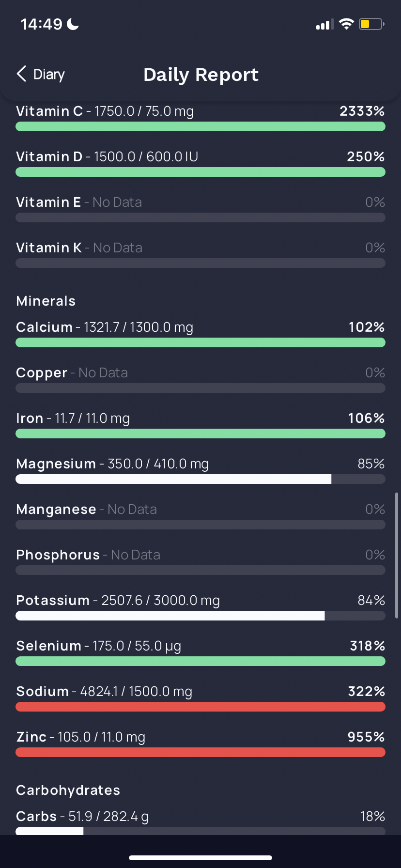Open the Magnesium 85% progress bar
Screen dimensions: 401x868
click(200, 479)
